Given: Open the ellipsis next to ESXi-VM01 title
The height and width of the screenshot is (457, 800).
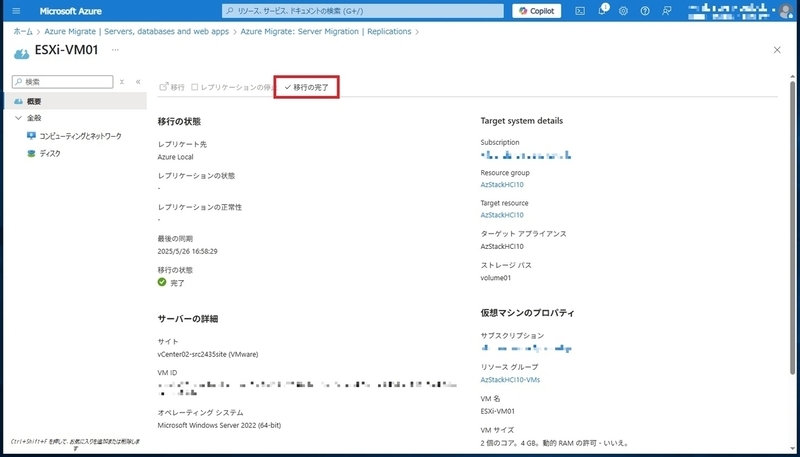Looking at the screenshot, I should pos(115,50).
